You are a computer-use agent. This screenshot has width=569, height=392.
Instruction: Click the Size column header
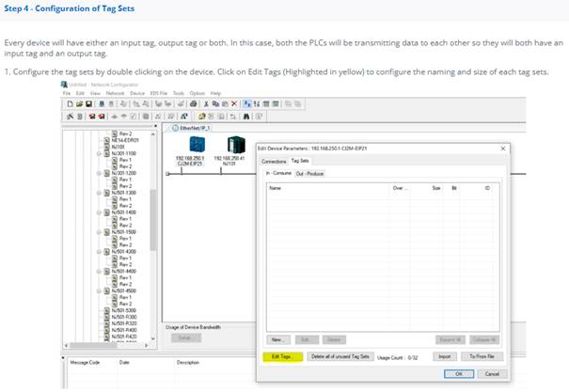pos(435,188)
